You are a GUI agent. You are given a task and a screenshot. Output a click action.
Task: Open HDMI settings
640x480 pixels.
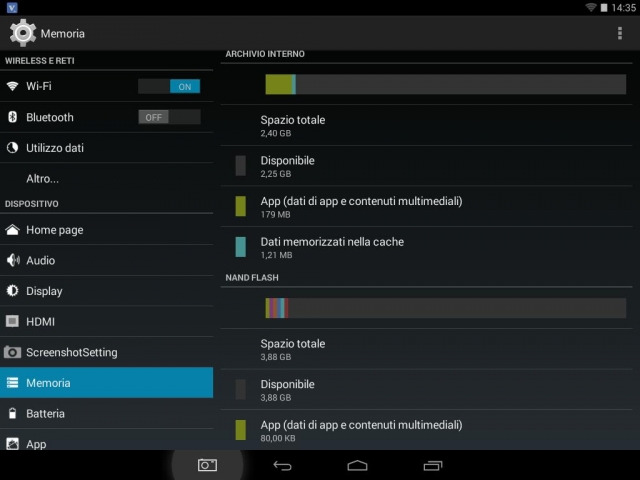point(107,322)
